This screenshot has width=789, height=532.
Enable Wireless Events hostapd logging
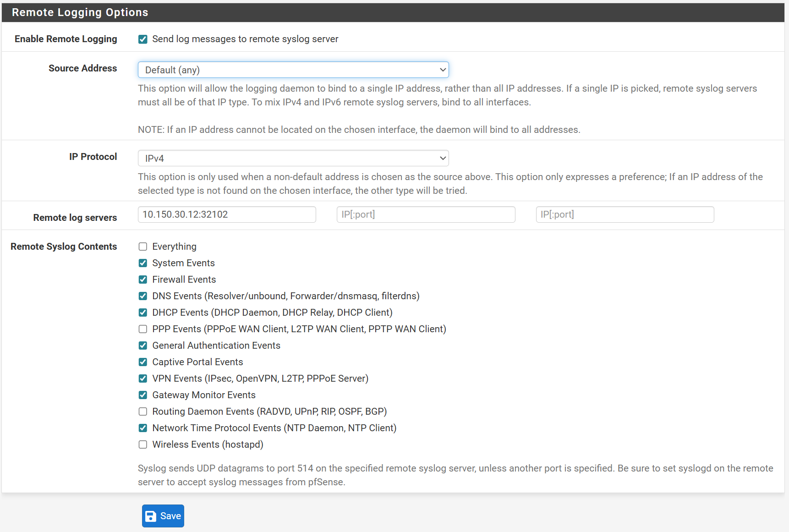(142, 444)
